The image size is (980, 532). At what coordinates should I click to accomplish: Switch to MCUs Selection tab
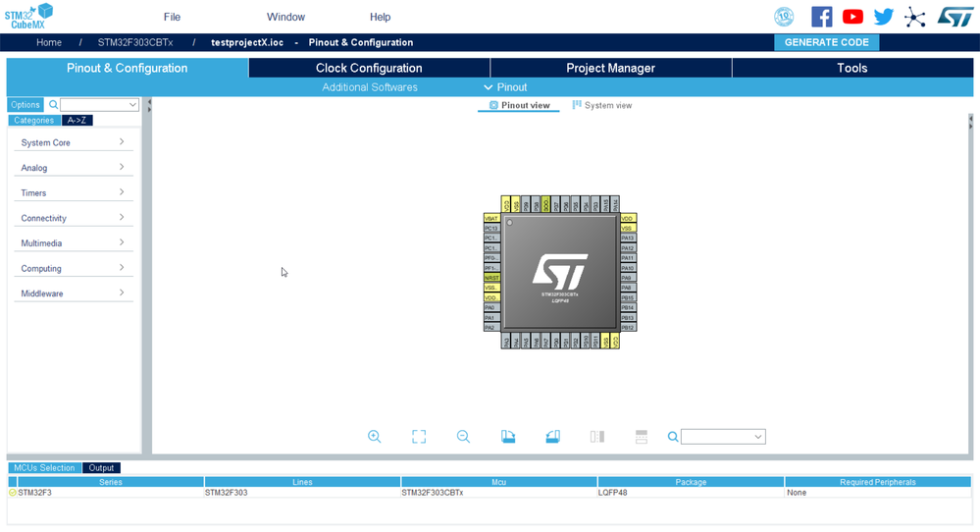44,467
